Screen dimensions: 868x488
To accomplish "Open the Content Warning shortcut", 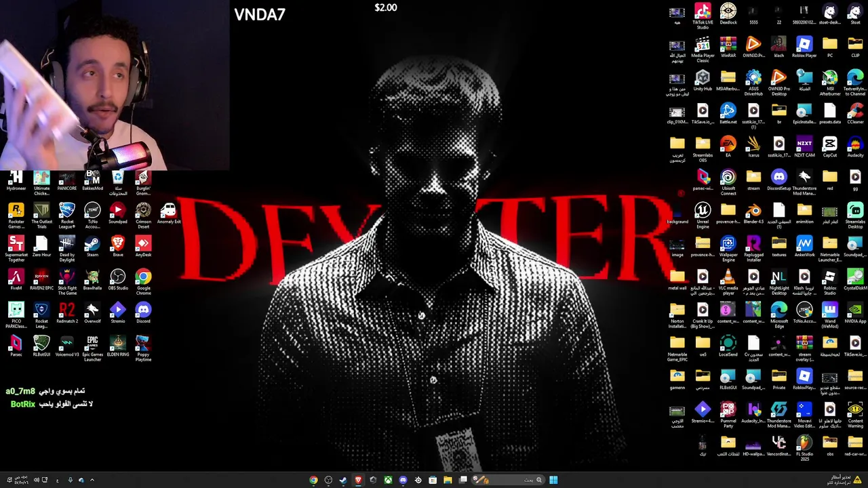I will 855,415.
